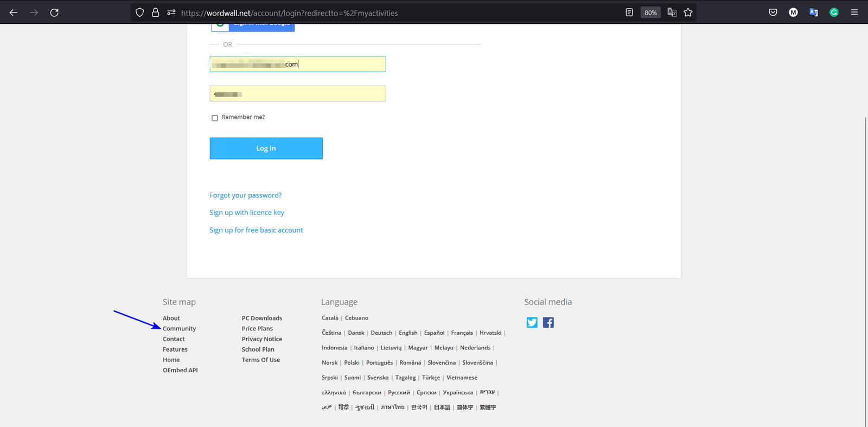Open Price Plans in site map

pyautogui.click(x=257, y=329)
